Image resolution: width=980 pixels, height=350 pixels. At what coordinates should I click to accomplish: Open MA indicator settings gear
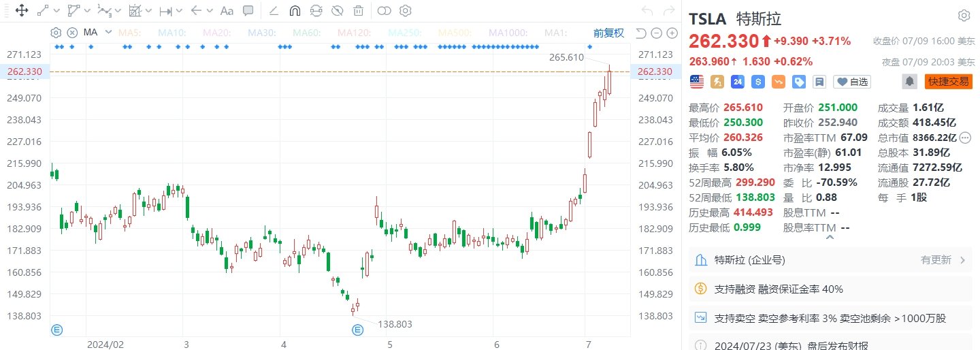coord(56,32)
